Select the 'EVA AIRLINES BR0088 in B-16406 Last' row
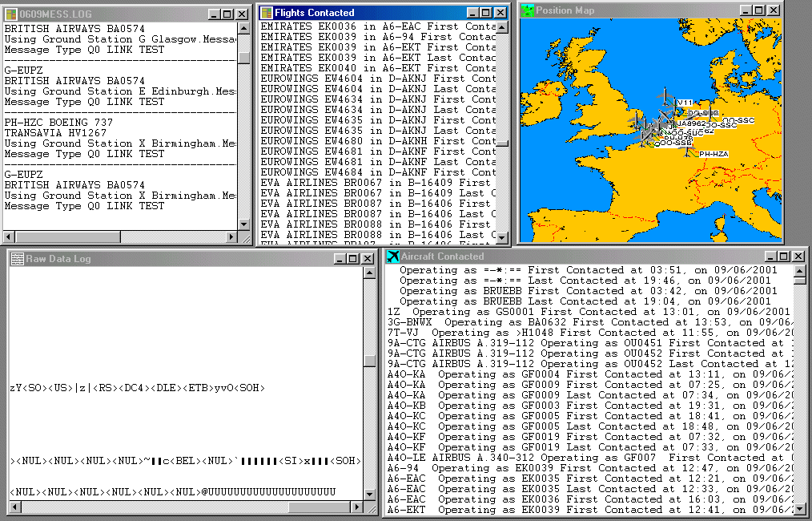 click(x=378, y=235)
